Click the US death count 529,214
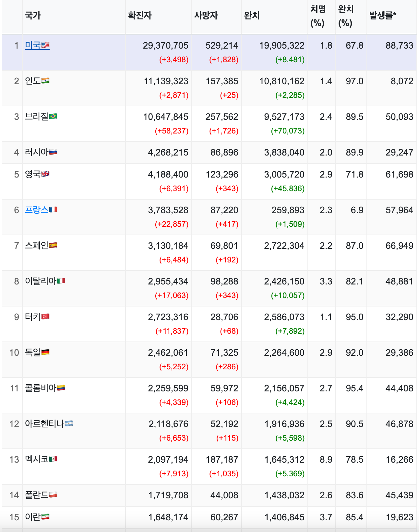This screenshot has height=532, width=419. coord(222,45)
